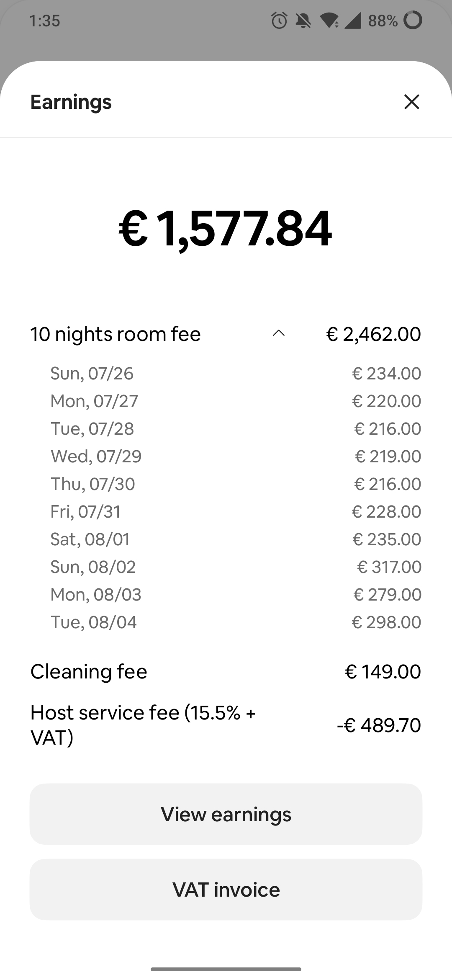Tap the alarm clock status icon
The height and width of the screenshot is (980, 452).
click(279, 20)
